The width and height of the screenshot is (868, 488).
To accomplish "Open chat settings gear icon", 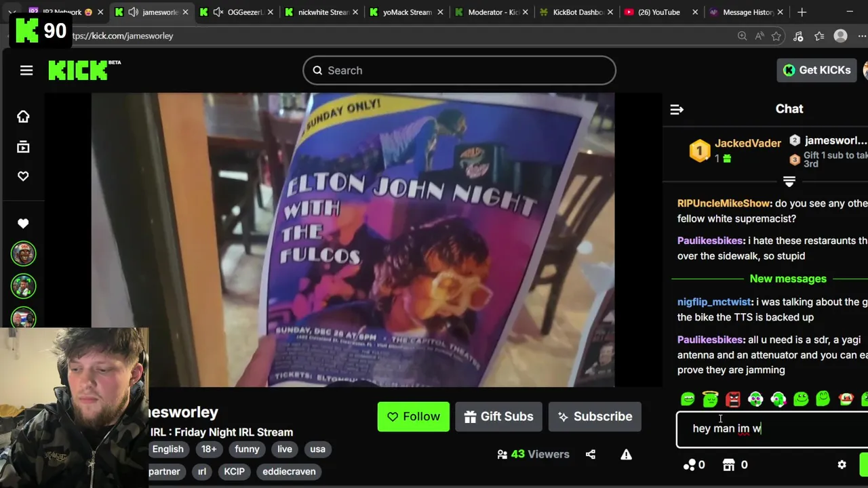I will pyautogui.click(x=842, y=465).
